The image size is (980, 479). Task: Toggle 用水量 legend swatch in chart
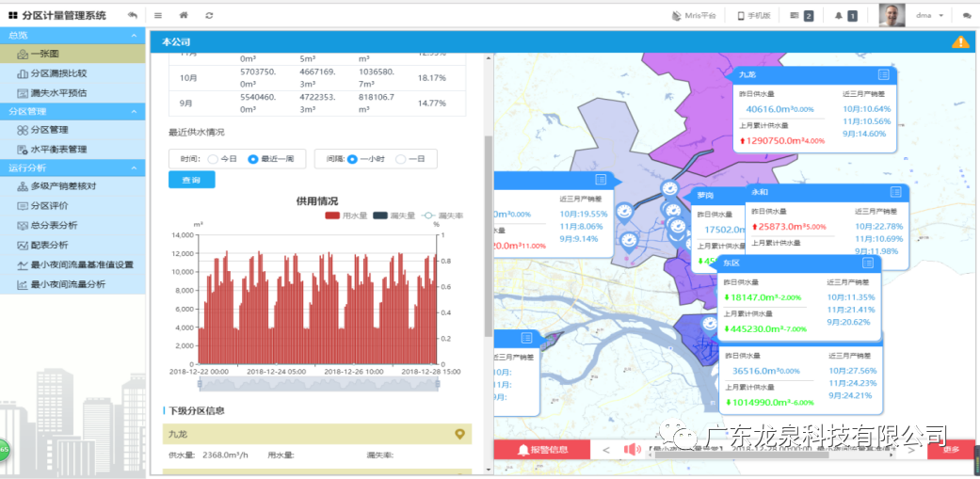tap(332, 216)
